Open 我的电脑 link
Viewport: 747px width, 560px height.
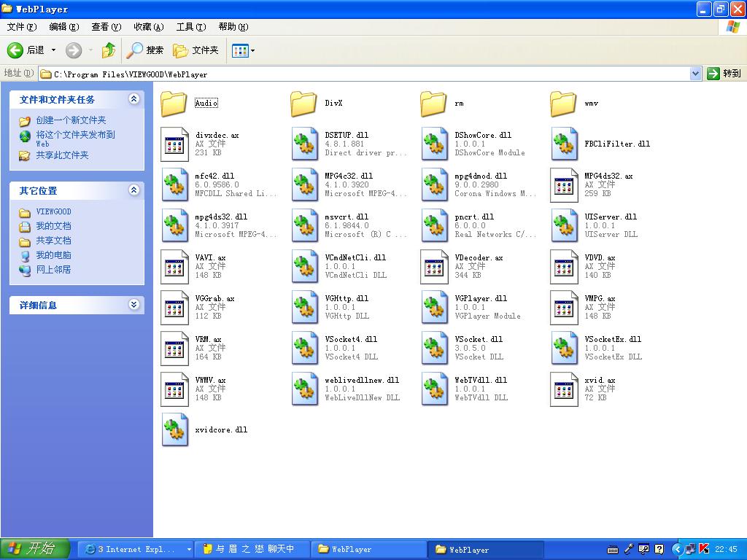point(53,254)
